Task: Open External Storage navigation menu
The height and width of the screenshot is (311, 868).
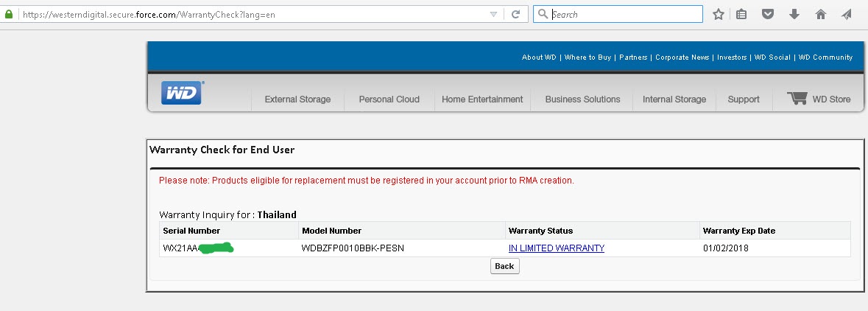Action: [297, 99]
